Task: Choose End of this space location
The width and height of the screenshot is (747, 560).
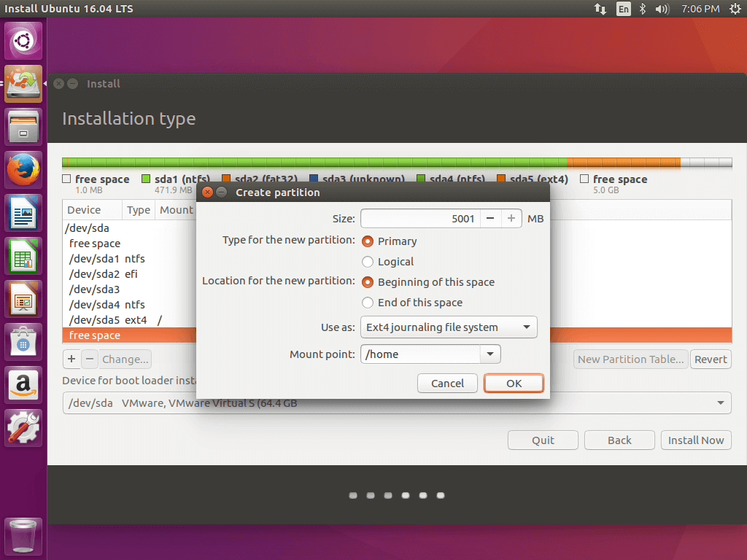Action: (368, 303)
